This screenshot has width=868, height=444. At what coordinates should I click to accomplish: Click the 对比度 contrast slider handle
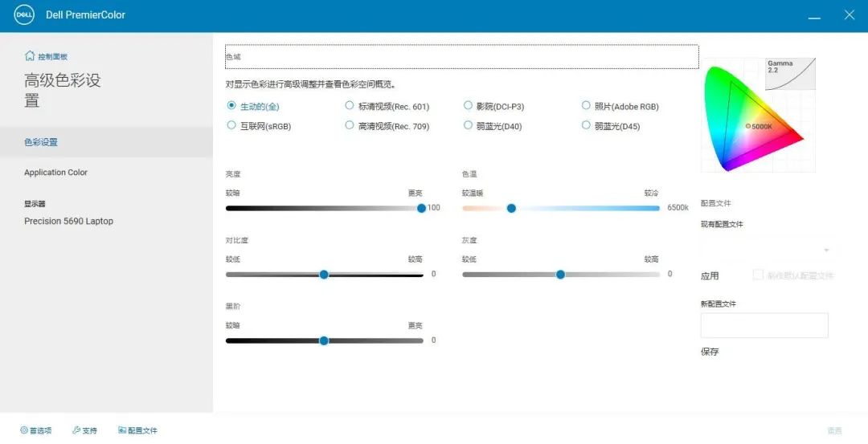coord(324,275)
